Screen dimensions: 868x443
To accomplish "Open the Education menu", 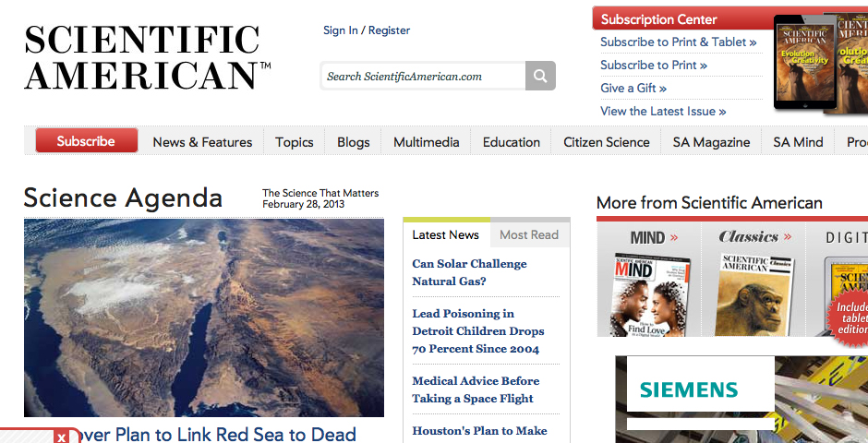I will [512, 142].
